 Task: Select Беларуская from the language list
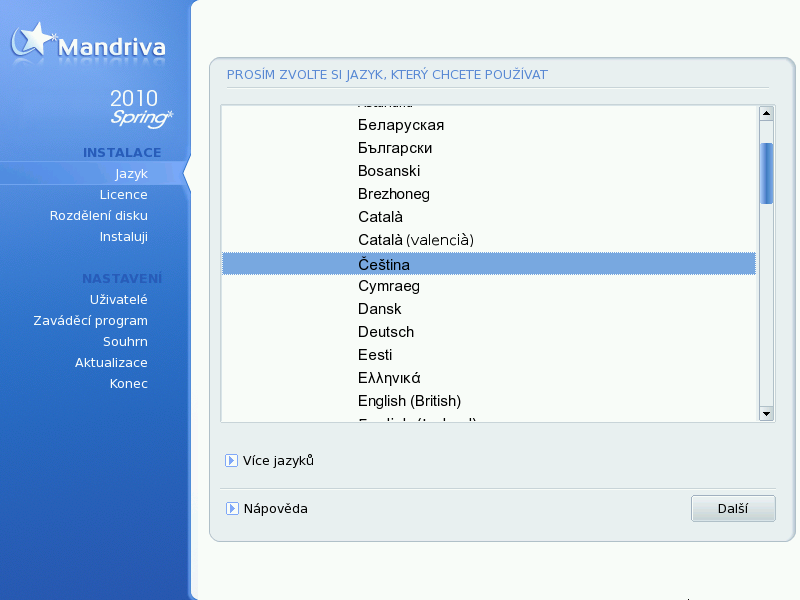401,125
